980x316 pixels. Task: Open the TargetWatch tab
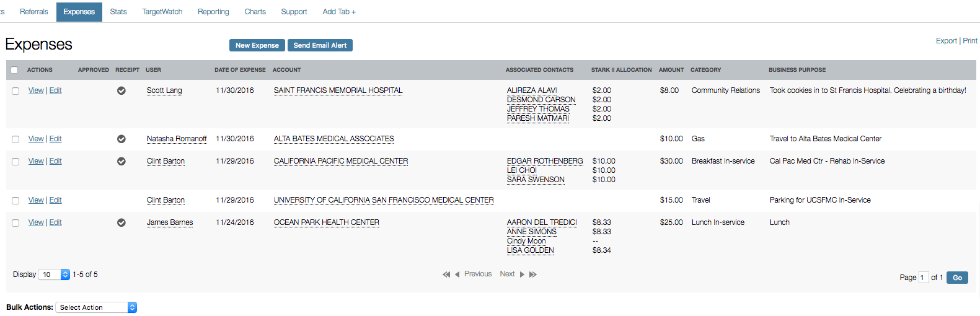pyautogui.click(x=162, y=12)
